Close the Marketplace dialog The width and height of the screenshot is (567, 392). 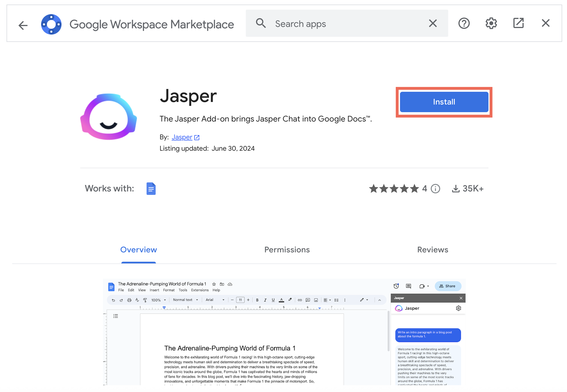(545, 23)
